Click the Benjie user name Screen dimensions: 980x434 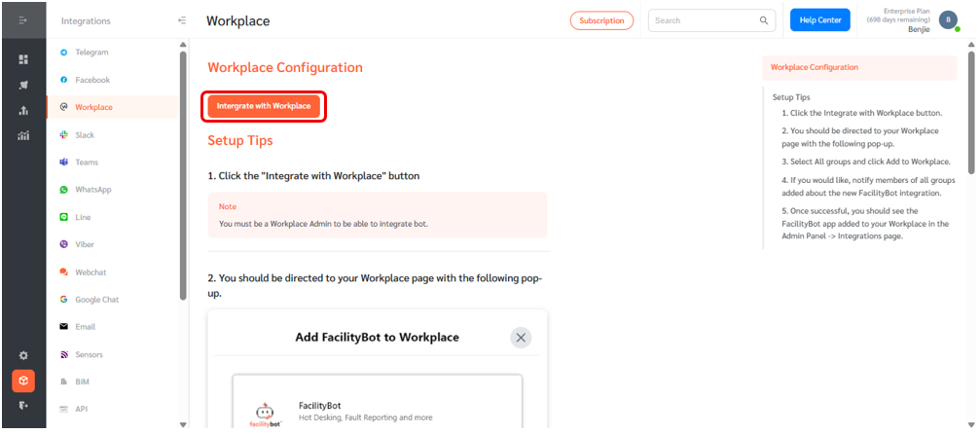(x=919, y=29)
